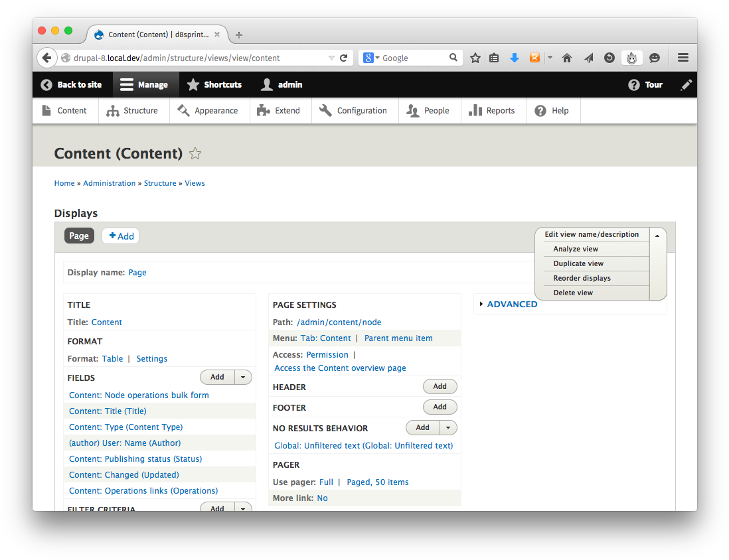Open Content: Node operations bulk form field
Viewport: 729px width, 560px height.
(139, 395)
